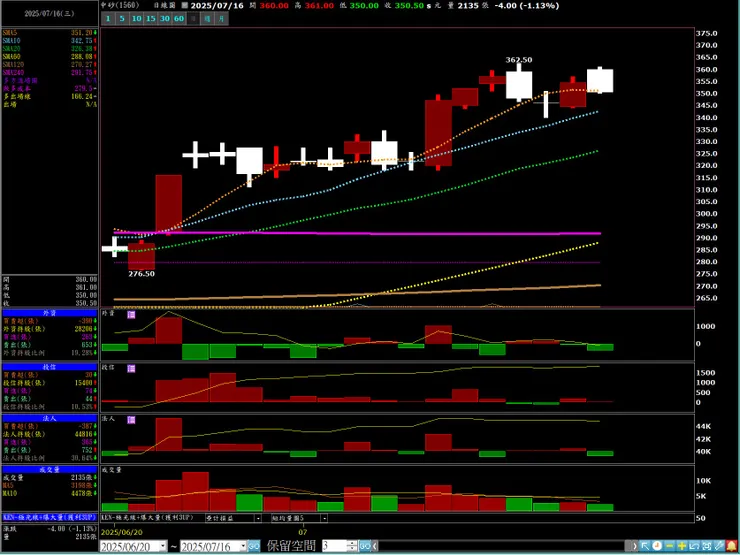Click the SMA20 legend row
The height and width of the screenshot is (555, 740).
pos(50,49)
